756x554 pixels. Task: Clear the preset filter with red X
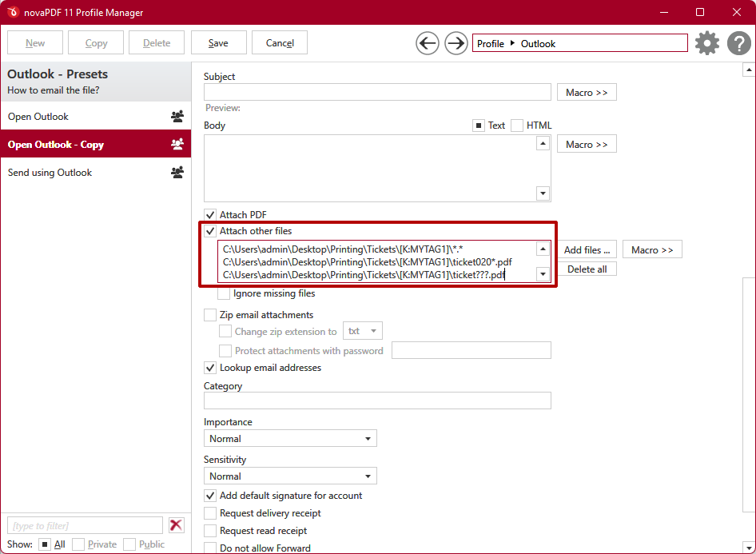pyautogui.click(x=176, y=525)
